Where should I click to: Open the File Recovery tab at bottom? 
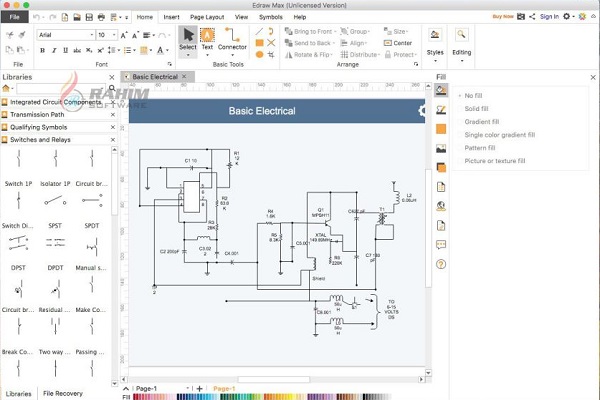[62, 393]
